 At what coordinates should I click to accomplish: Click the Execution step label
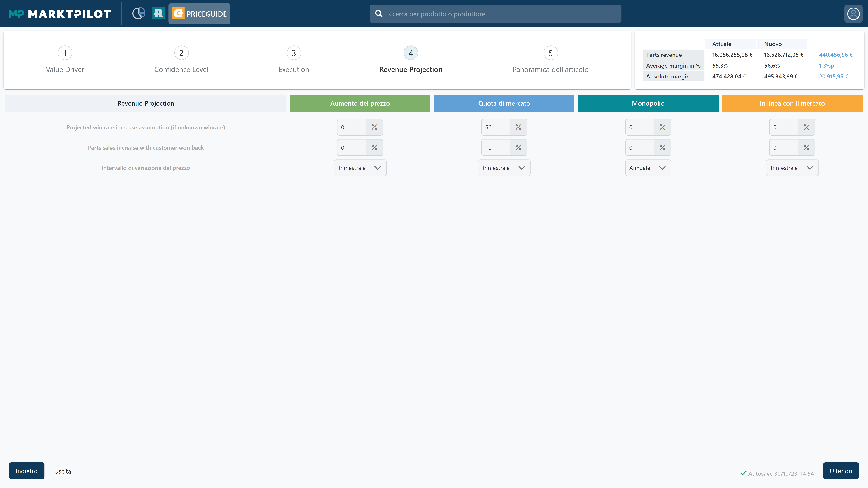click(294, 69)
